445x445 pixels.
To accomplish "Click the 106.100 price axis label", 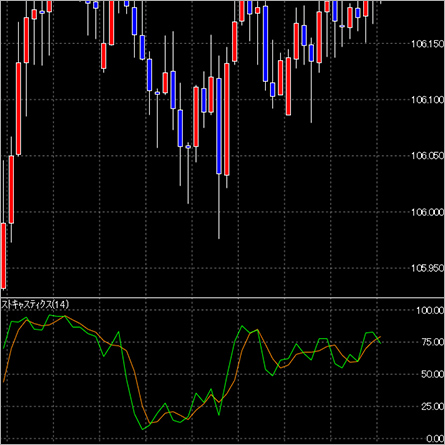I will coord(428,100).
